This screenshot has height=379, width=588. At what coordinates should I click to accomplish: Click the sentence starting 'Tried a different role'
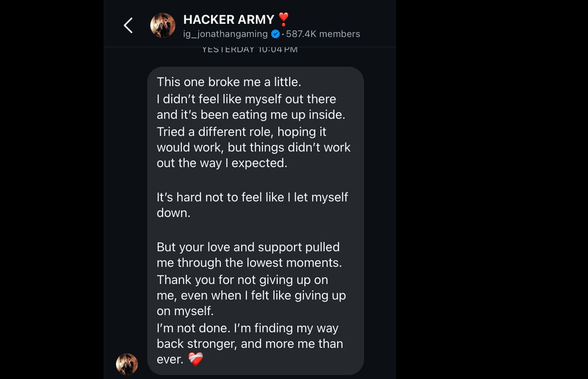point(254,147)
